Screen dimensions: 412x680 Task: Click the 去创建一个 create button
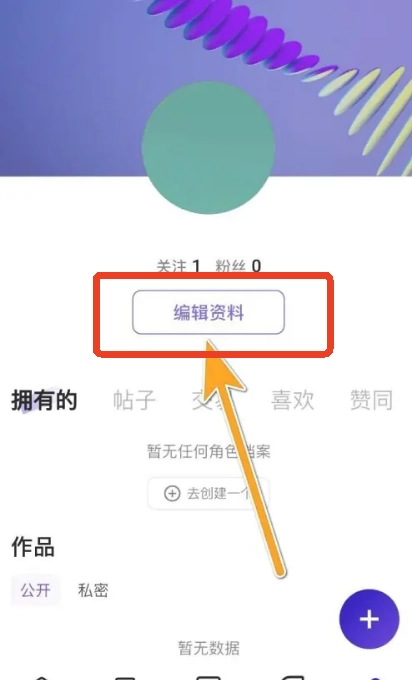pyautogui.click(x=208, y=493)
